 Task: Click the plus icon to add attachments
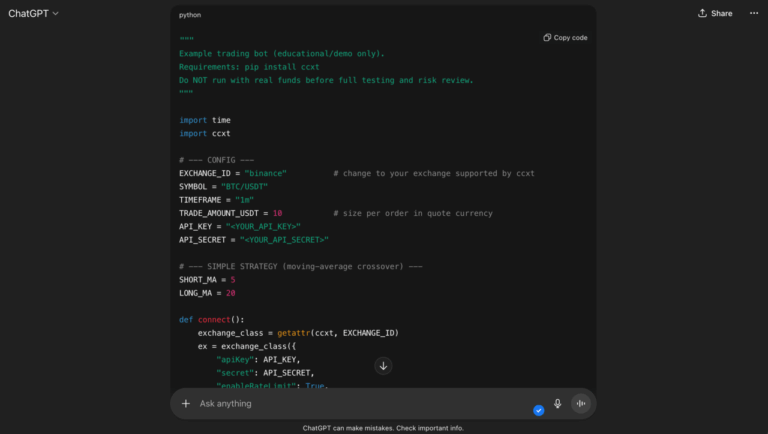[x=185, y=404]
